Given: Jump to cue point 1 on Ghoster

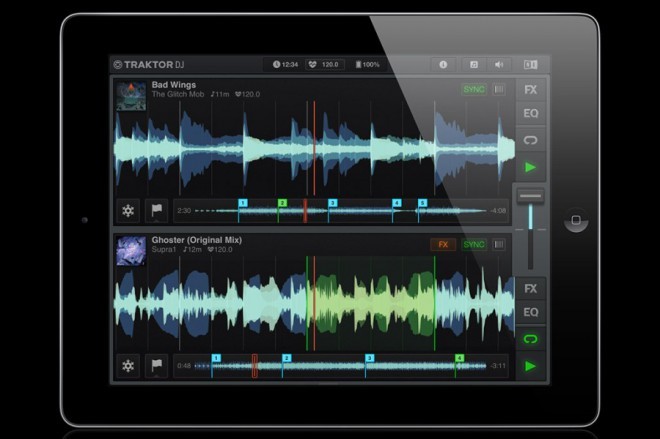Looking at the screenshot, I should (x=216, y=358).
